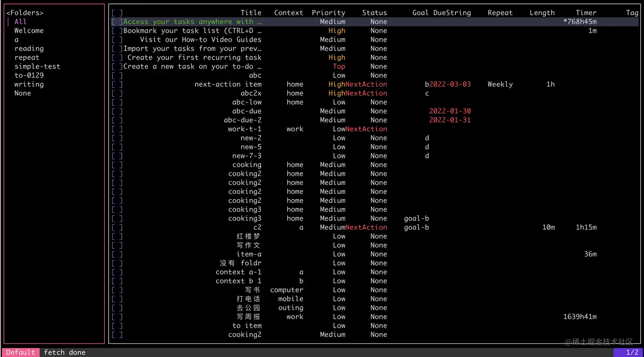Select the Create a new task title
The height and width of the screenshot is (357, 644).
[x=193, y=66]
